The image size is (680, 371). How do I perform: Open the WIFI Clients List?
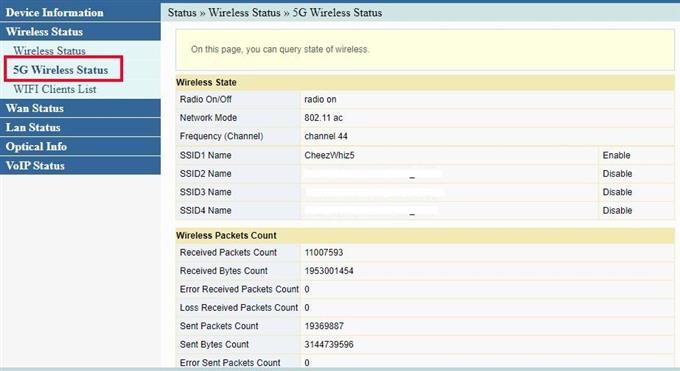point(55,89)
